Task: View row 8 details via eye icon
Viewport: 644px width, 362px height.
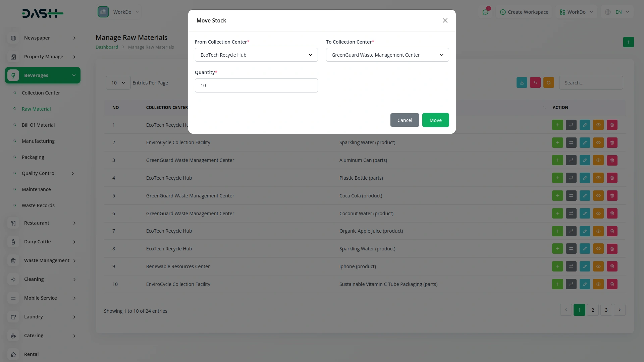Action: point(598,249)
